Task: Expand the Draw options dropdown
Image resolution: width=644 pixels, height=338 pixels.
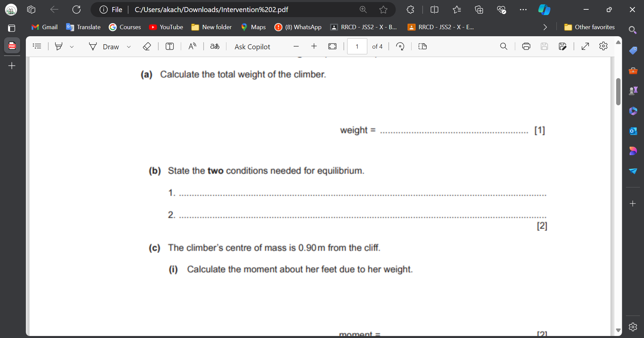Action: click(x=129, y=47)
